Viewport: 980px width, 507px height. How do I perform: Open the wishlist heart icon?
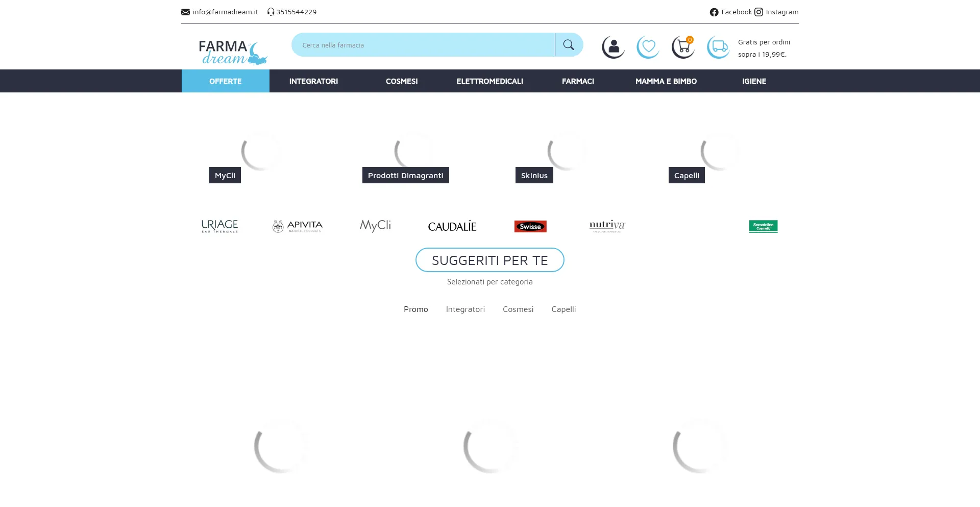pos(648,47)
